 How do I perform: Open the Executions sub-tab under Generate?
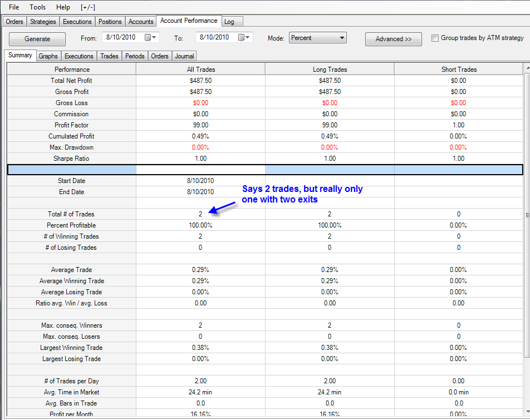78,56
